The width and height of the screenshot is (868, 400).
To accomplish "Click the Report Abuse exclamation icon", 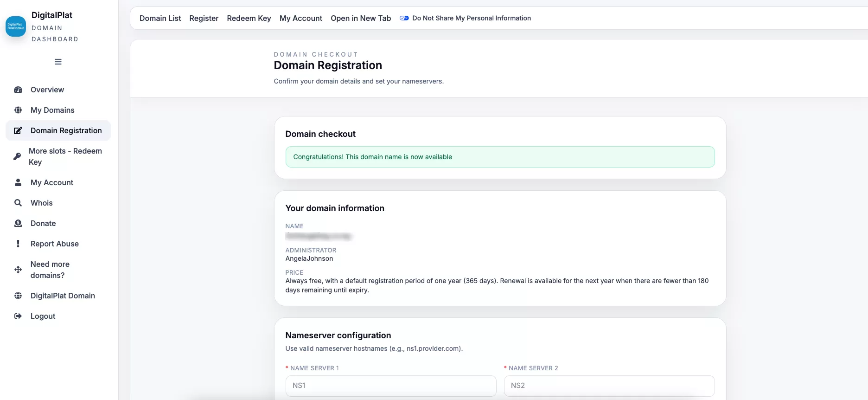I will 18,244.
